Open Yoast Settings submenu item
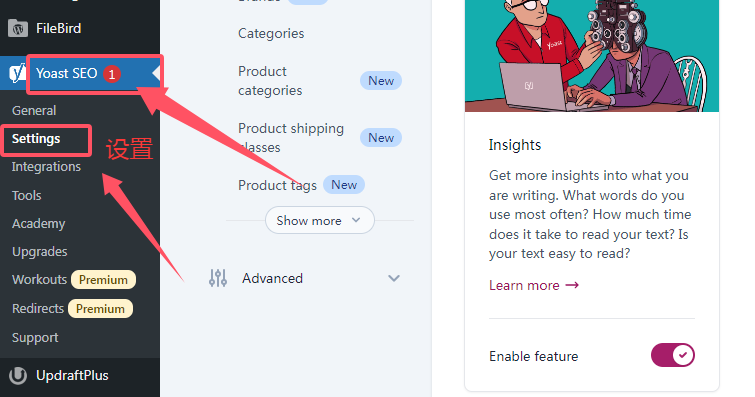The image size is (755, 397). (x=36, y=139)
